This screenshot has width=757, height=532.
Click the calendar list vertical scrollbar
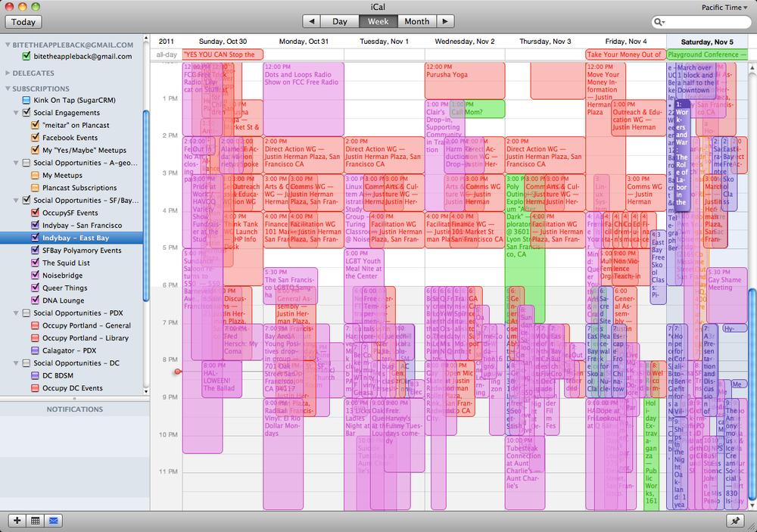coord(146,206)
